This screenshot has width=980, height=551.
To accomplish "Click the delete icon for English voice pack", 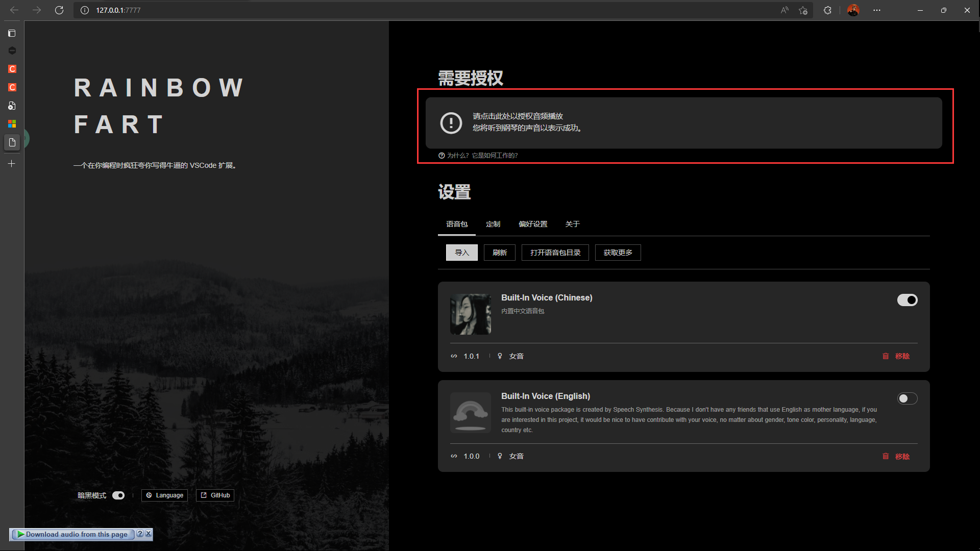I will pos(886,456).
